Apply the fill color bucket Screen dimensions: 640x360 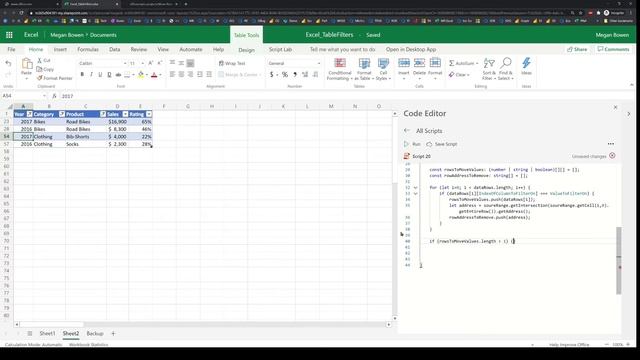tap(141, 75)
